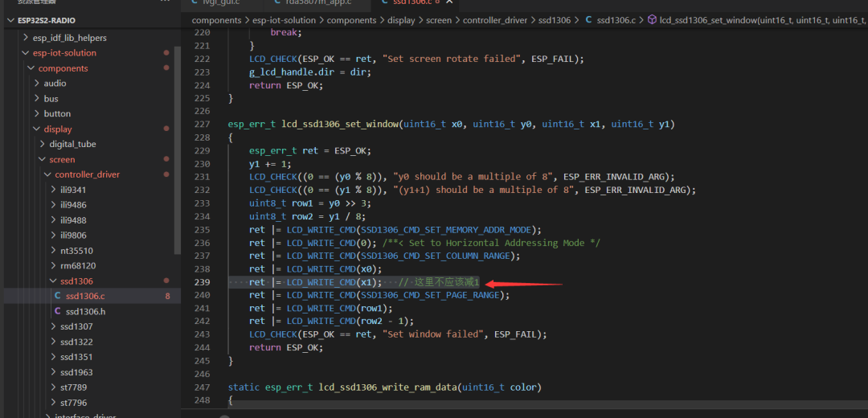Close the ssd1306.c editor tab

point(449,2)
